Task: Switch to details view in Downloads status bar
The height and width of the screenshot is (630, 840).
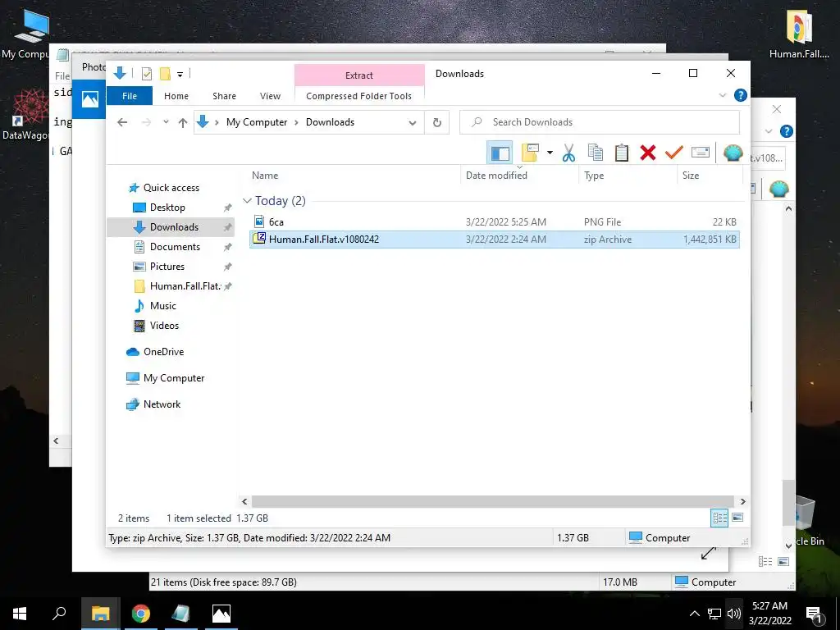Action: [x=719, y=518]
